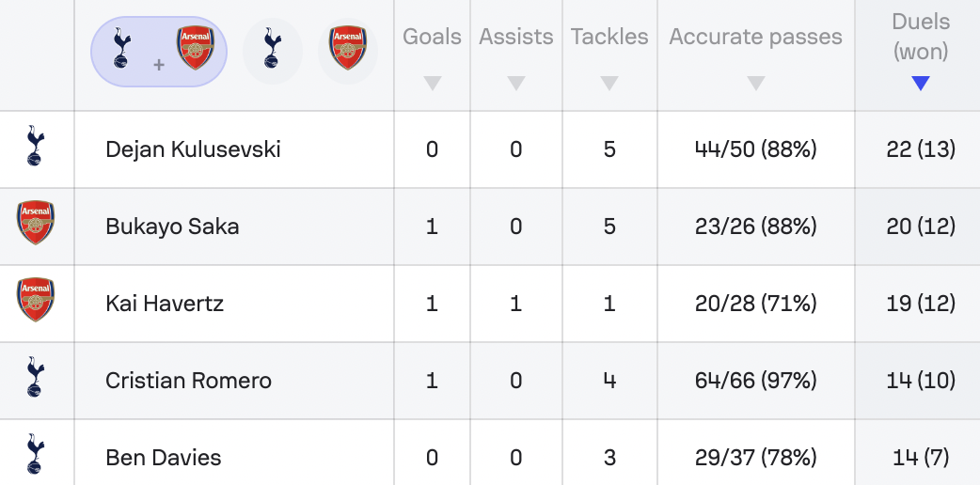Sort by Goals arrow

pos(432,83)
